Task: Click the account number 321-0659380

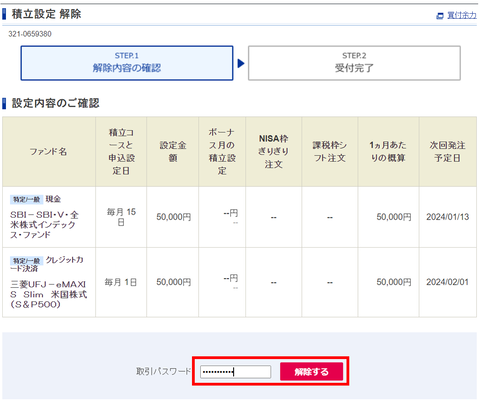Action: [x=30, y=34]
